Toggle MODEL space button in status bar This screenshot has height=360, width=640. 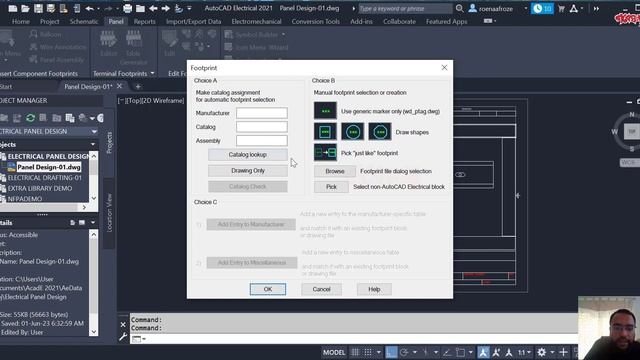point(334,352)
